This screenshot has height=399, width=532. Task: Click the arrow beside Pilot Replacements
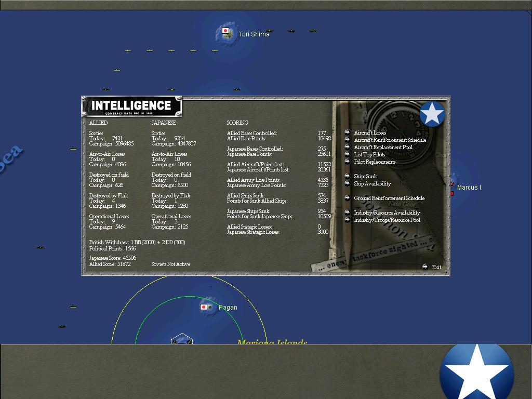[x=347, y=162]
